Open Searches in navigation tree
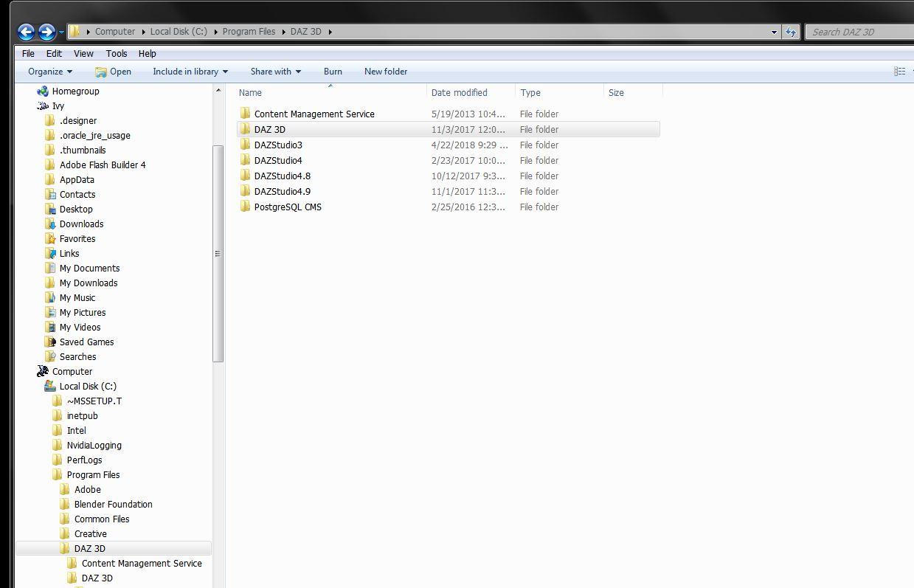Screen dimensions: 914x588 click(x=77, y=356)
